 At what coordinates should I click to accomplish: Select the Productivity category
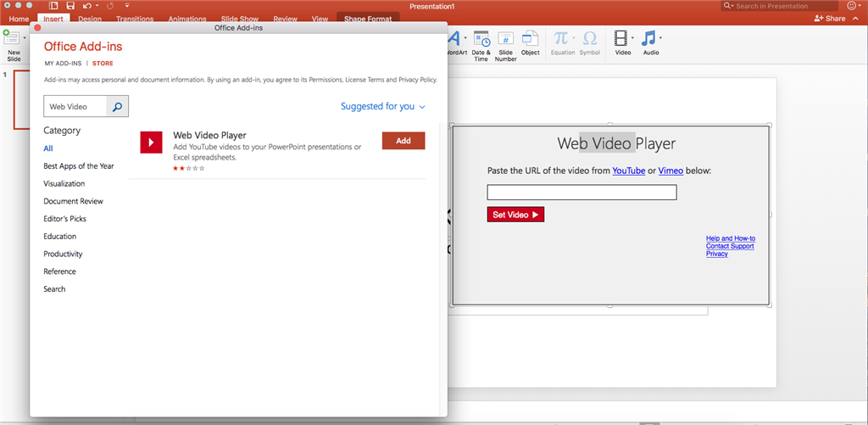[x=63, y=254]
